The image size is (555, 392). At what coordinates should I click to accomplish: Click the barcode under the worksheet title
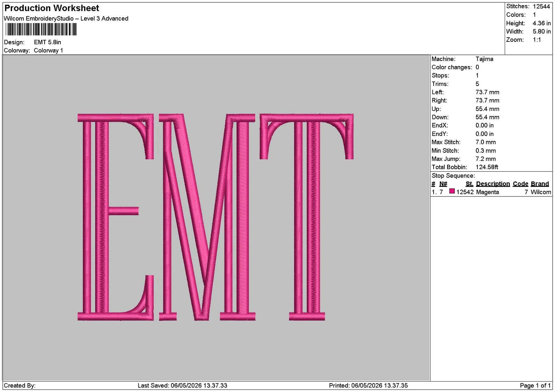[41, 30]
